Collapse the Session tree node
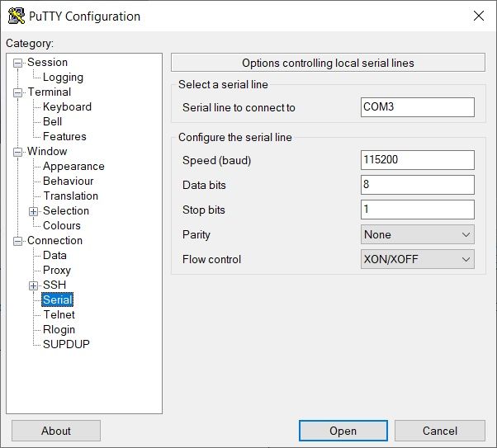The image size is (497, 448). pos(18,63)
